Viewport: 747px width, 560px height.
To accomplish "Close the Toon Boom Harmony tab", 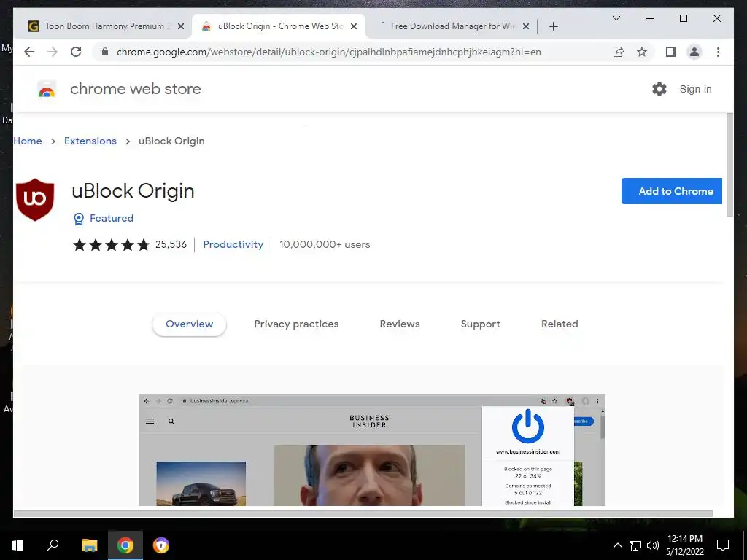I will pyautogui.click(x=181, y=26).
